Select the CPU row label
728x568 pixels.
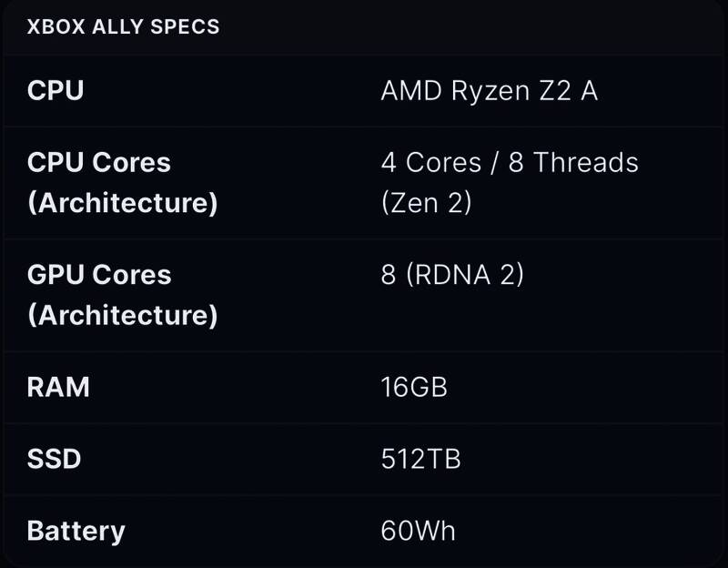coord(56,91)
